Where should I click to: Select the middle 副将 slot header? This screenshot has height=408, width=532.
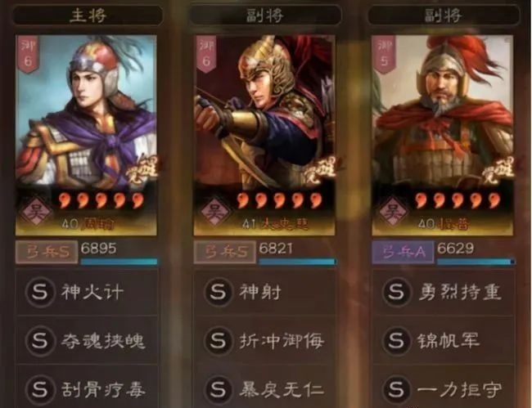(x=265, y=16)
